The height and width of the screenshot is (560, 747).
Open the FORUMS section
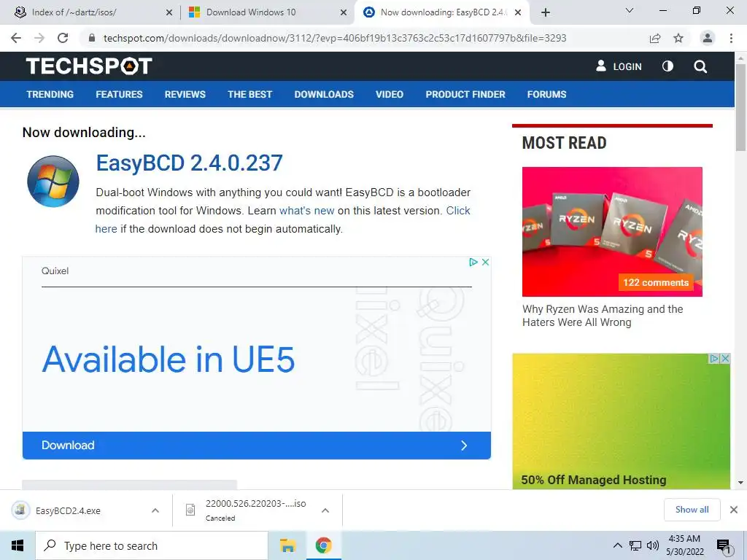(x=546, y=94)
